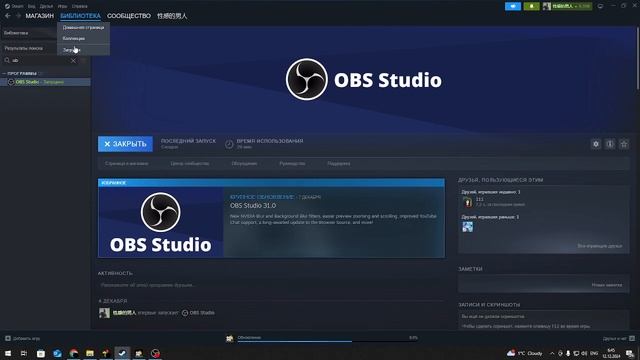This screenshot has height=360, width=640.
Task: Click Steam icon on taskbar
Action: click(122, 353)
